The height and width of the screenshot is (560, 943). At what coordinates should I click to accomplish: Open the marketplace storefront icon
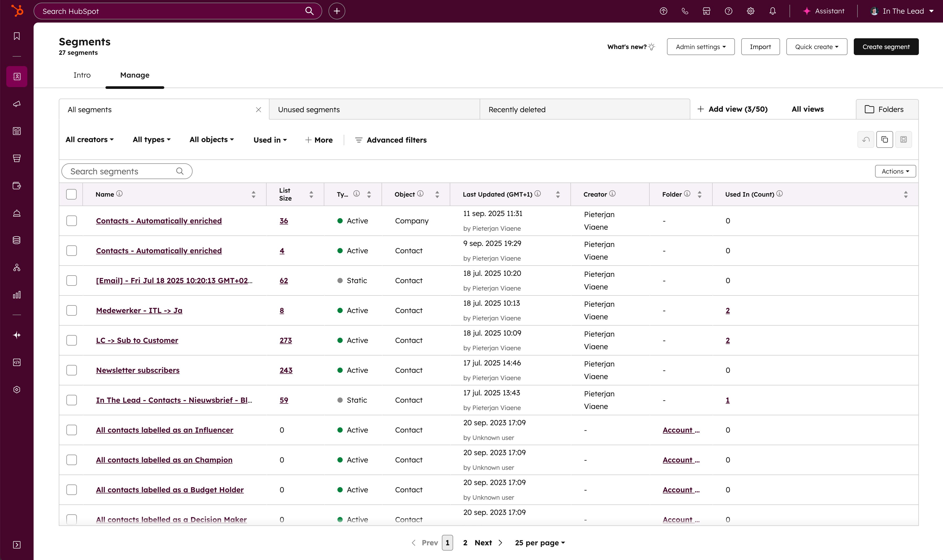coord(706,11)
